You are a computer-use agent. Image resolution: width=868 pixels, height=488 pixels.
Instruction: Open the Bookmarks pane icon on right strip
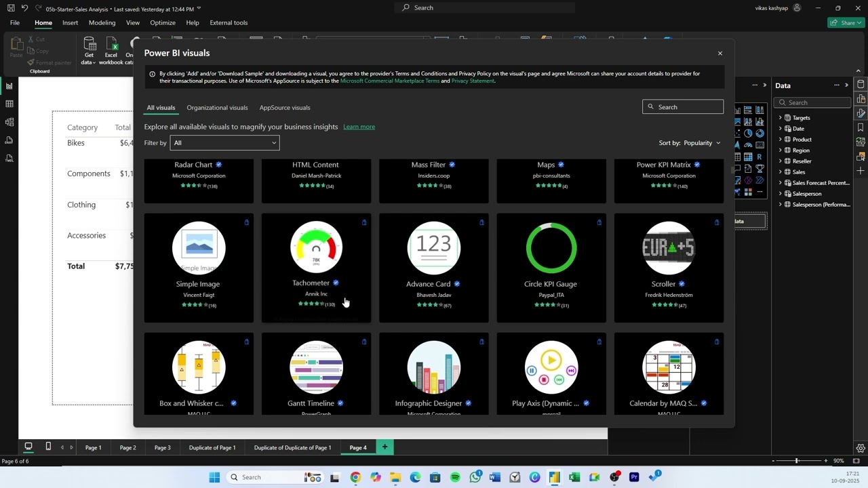click(x=861, y=127)
